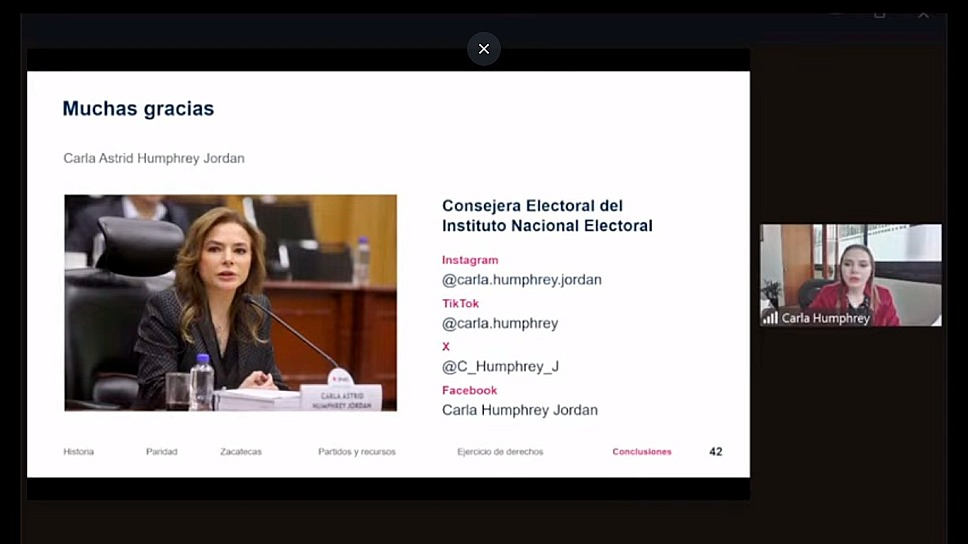Click the X handle @C_Humphrey_J
The height and width of the screenshot is (544, 968).
pyautogui.click(x=500, y=366)
